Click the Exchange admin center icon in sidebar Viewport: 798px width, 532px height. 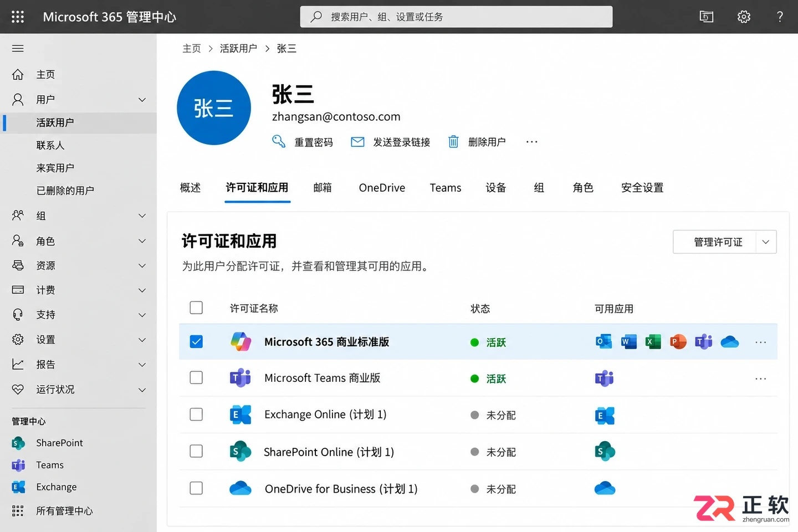coord(18,487)
